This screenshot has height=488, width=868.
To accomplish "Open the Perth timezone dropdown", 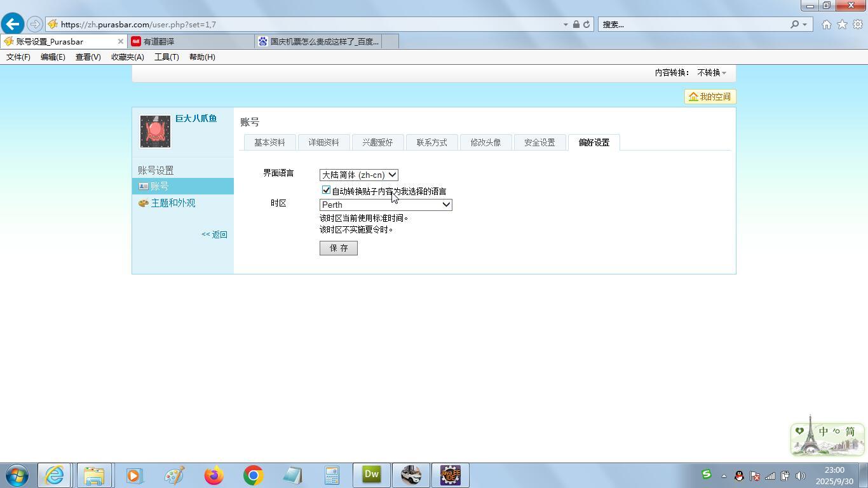I will 385,205.
